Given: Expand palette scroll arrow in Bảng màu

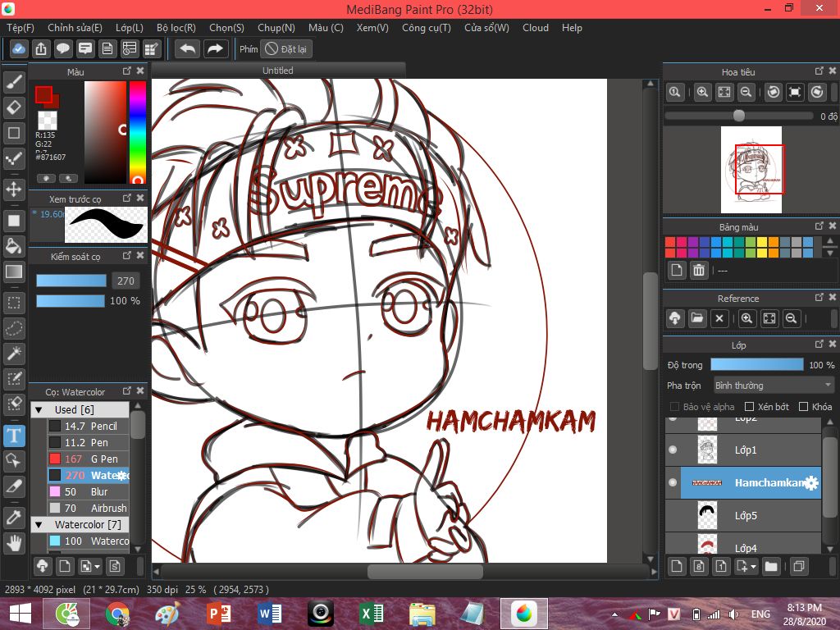Looking at the screenshot, I should [830, 253].
